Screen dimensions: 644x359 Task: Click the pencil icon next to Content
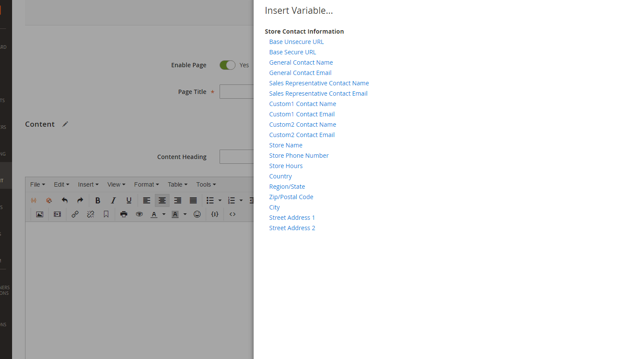tap(65, 124)
